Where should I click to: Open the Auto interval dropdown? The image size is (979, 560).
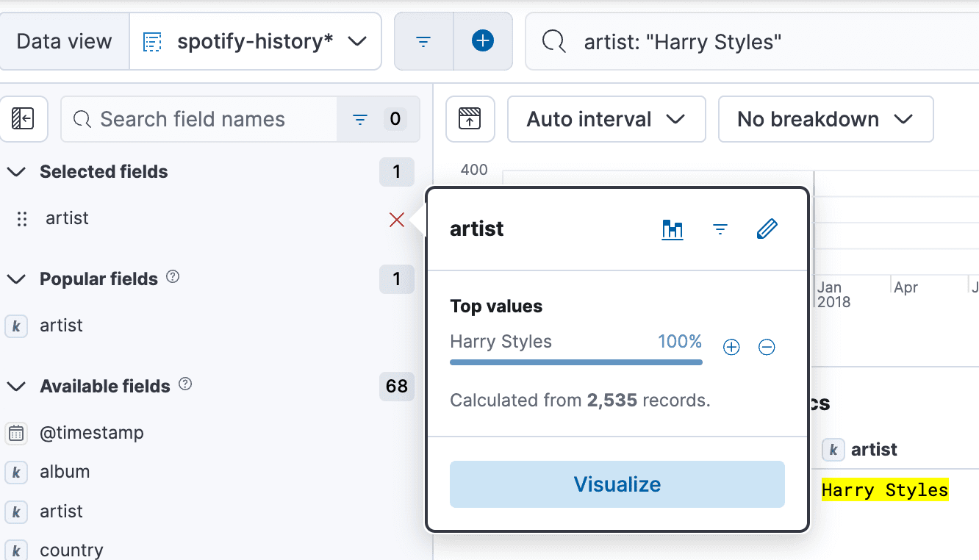[x=606, y=119]
